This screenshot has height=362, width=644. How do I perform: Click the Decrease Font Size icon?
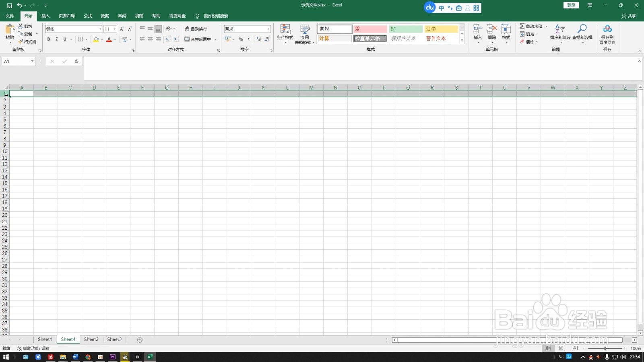click(130, 29)
